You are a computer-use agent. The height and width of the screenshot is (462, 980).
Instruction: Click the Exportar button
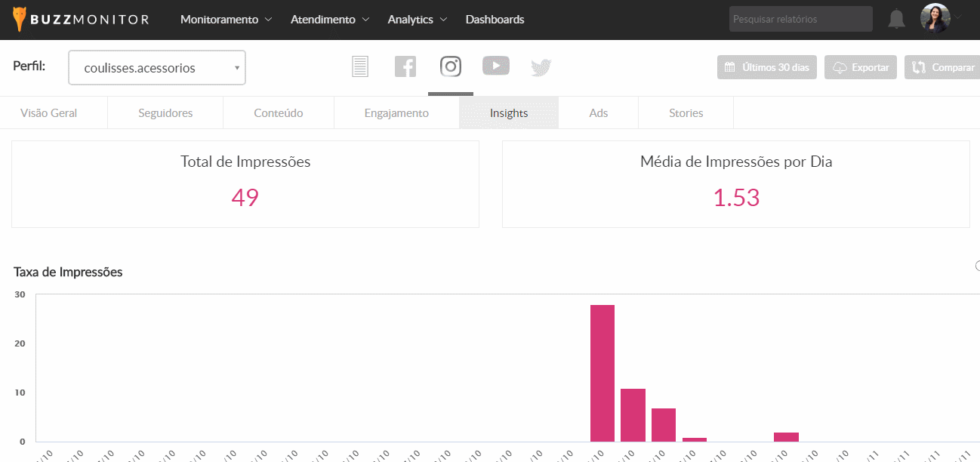(x=861, y=67)
